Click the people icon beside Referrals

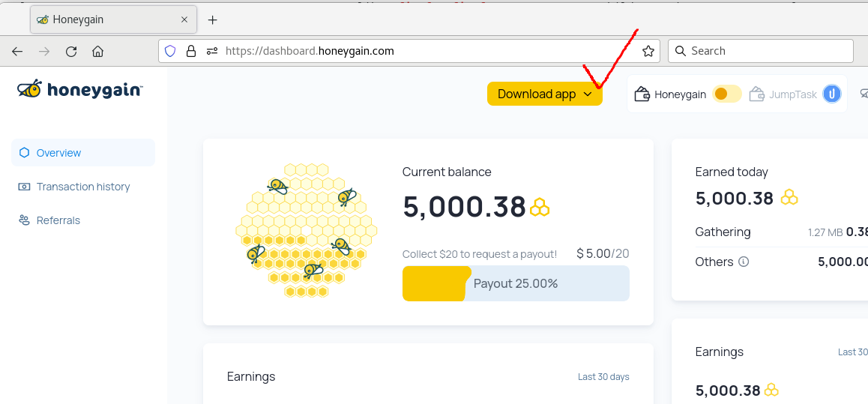(24, 220)
